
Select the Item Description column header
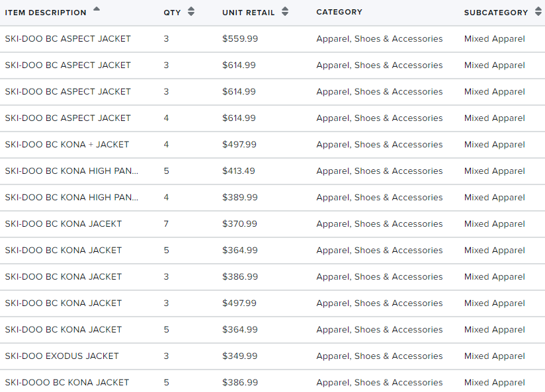(46, 13)
